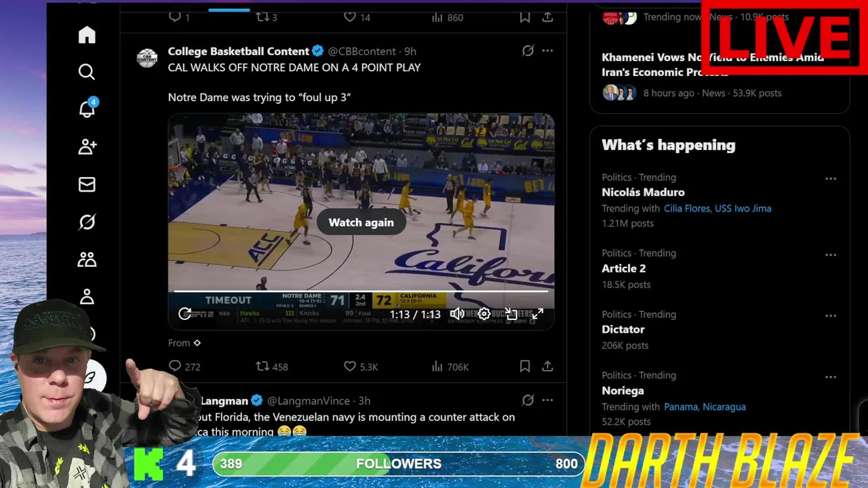Open more options for Dictator trend
The height and width of the screenshot is (488, 868).
831,316
